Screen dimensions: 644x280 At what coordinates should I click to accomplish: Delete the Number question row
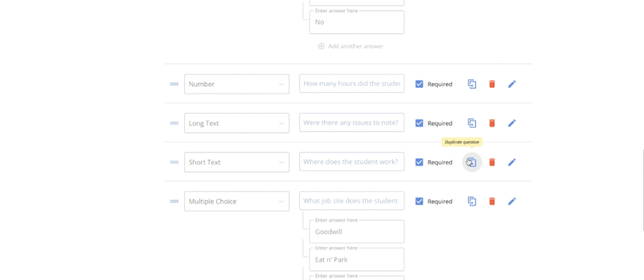(x=492, y=84)
